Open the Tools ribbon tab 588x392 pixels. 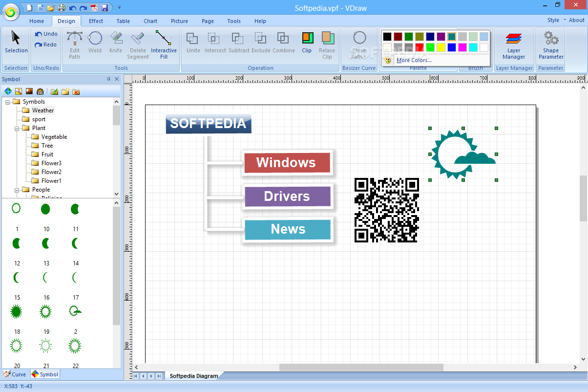[234, 21]
